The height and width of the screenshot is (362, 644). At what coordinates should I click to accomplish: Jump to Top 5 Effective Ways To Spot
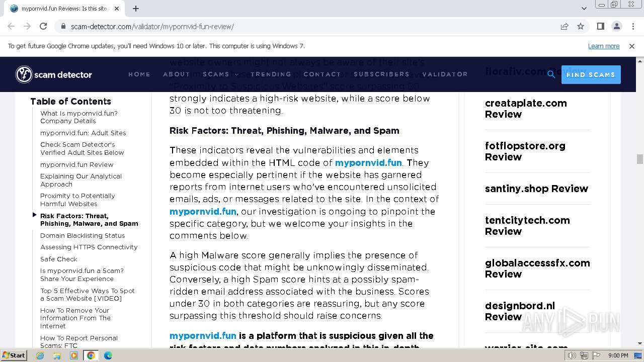[88, 294]
